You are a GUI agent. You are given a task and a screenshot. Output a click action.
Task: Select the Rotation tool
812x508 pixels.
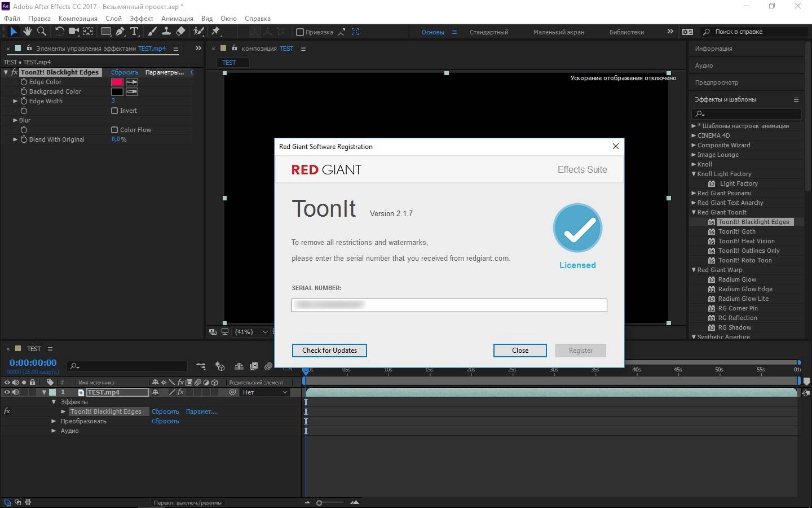pos(59,32)
